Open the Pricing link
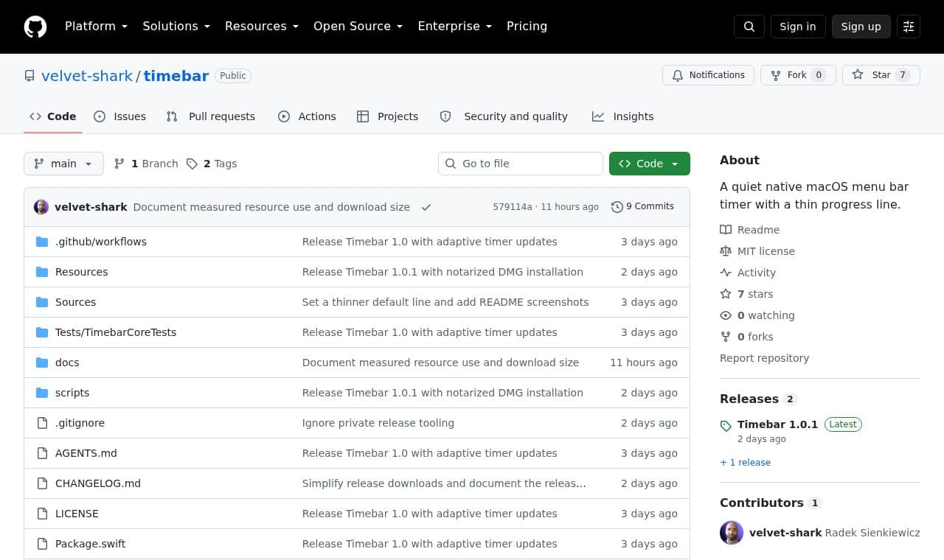Image resolution: width=944 pixels, height=560 pixels. pos(527,27)
